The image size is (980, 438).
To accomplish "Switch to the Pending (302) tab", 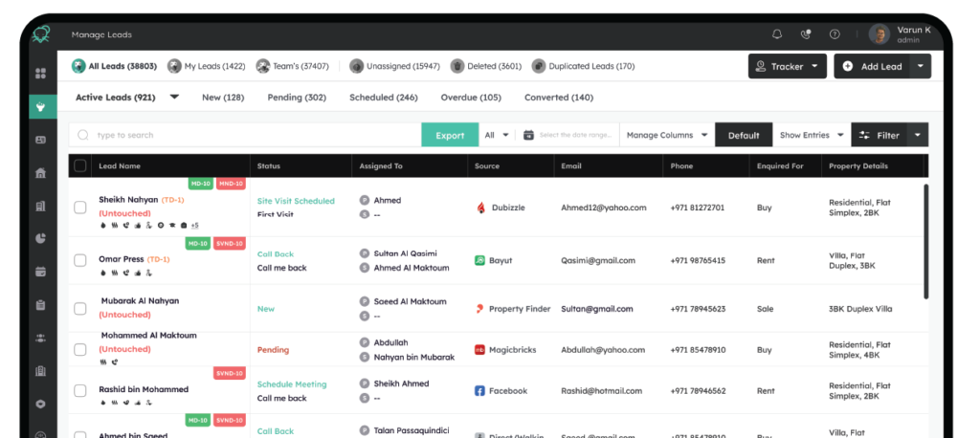I will click(296, 98).
